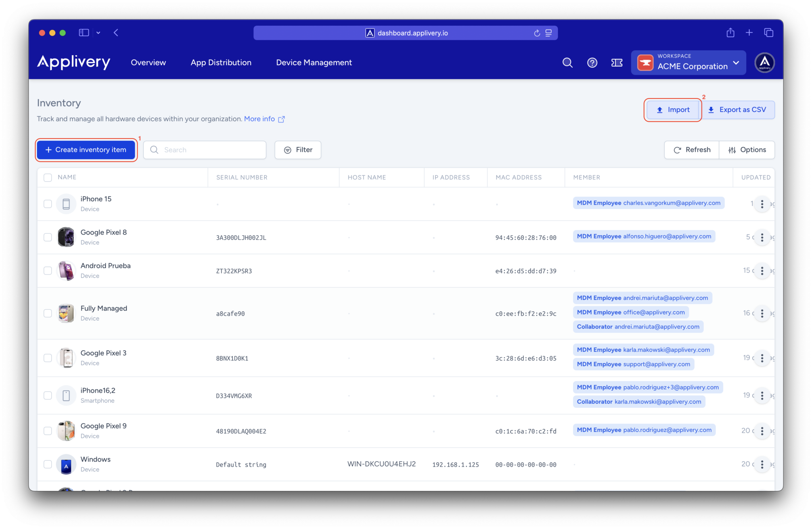Screen dimensions: 812x529
Task: Click the Applivery logo
Action: point(74,62)
